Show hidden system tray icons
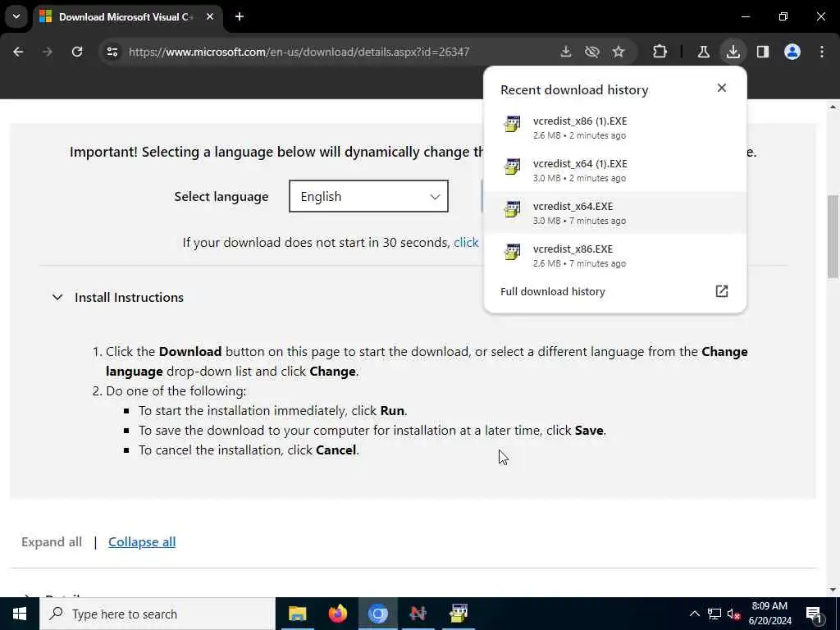The image size is (840, 630). tap(694, 614)
